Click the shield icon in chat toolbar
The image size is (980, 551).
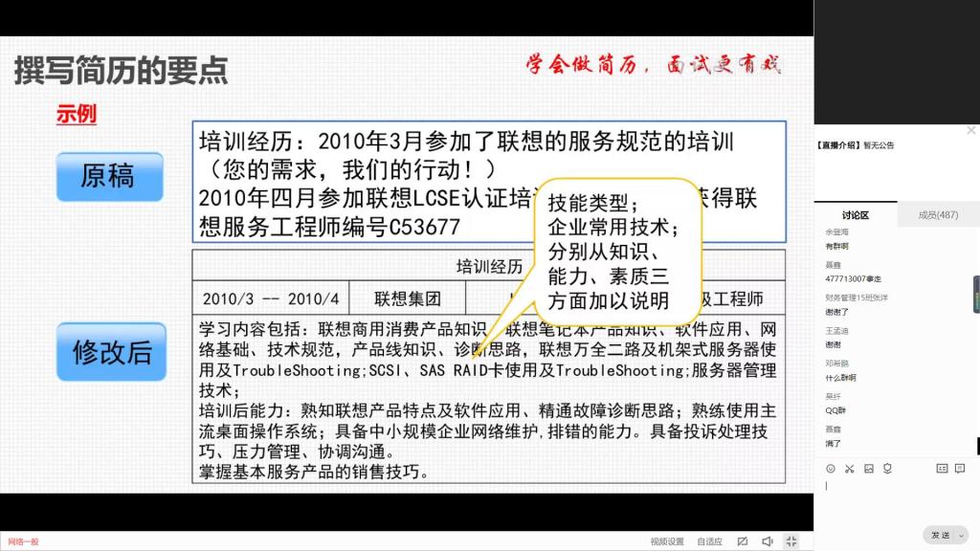(x=887, y=469)
